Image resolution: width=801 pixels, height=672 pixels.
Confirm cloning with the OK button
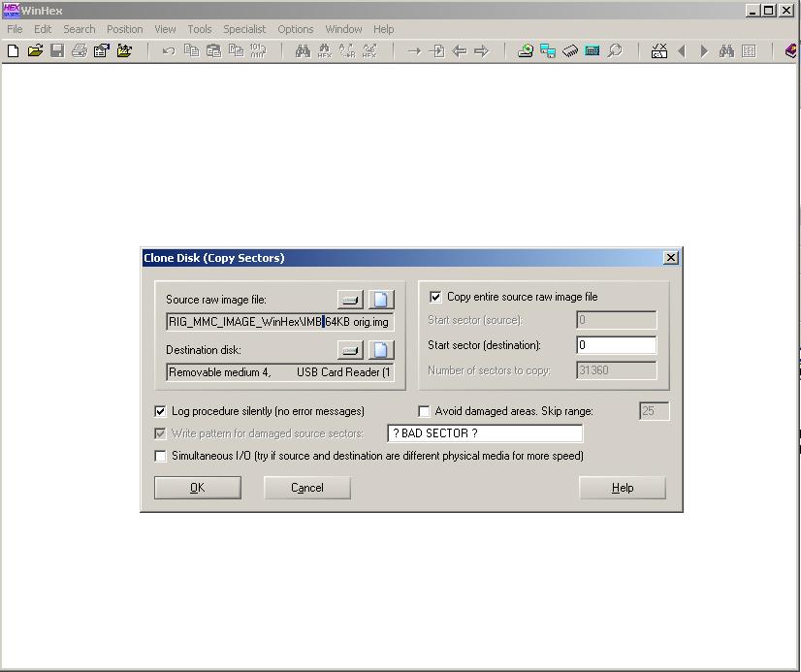coord(198,488)
